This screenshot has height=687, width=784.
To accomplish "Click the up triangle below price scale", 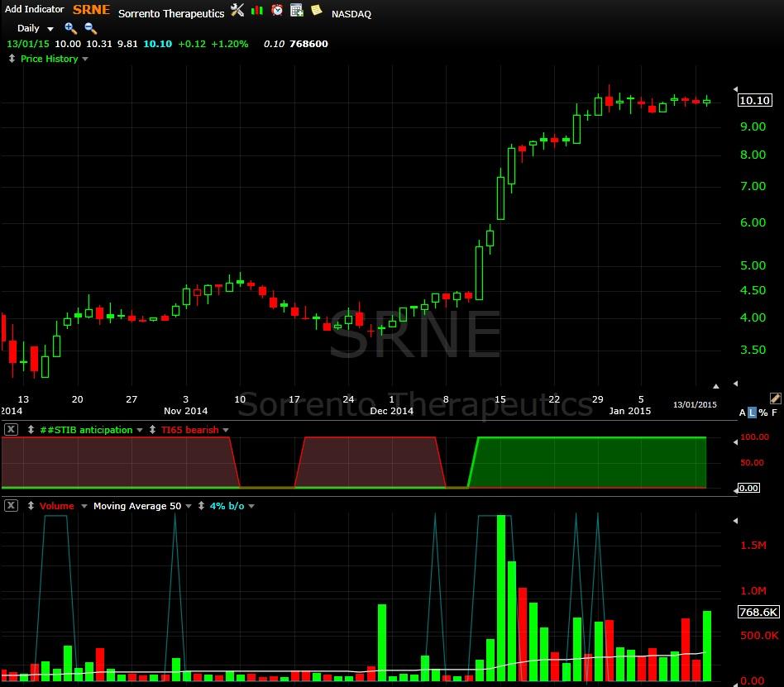I will [x=716, y=386].
